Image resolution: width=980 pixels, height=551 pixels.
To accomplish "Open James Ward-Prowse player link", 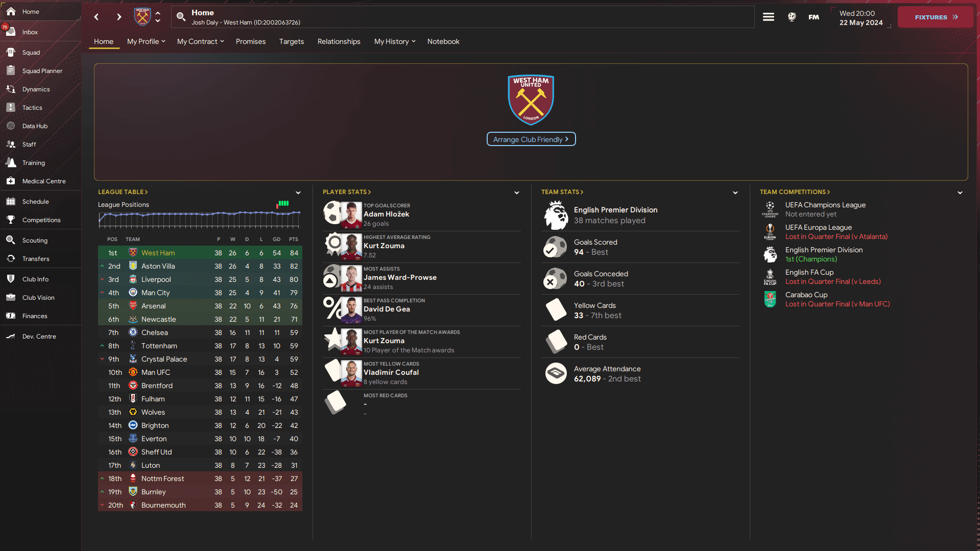I will click(x=400, y=277).
